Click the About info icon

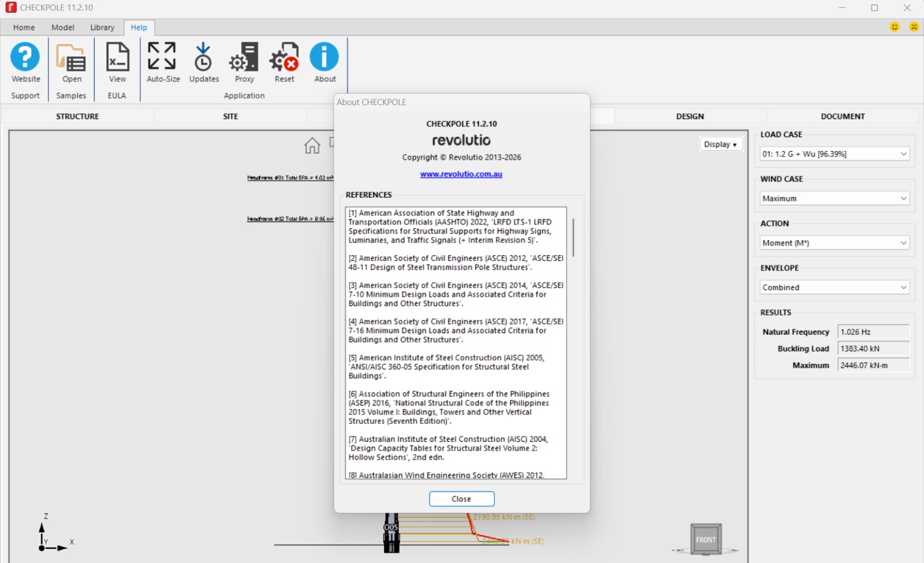click(x=325, y=57)
